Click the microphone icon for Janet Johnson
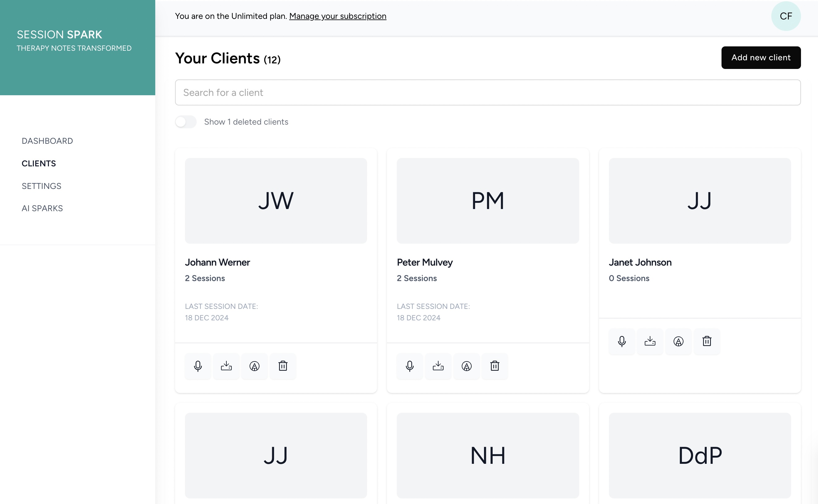Viewport: 818px width, 504px height. (x=622, y=341)
